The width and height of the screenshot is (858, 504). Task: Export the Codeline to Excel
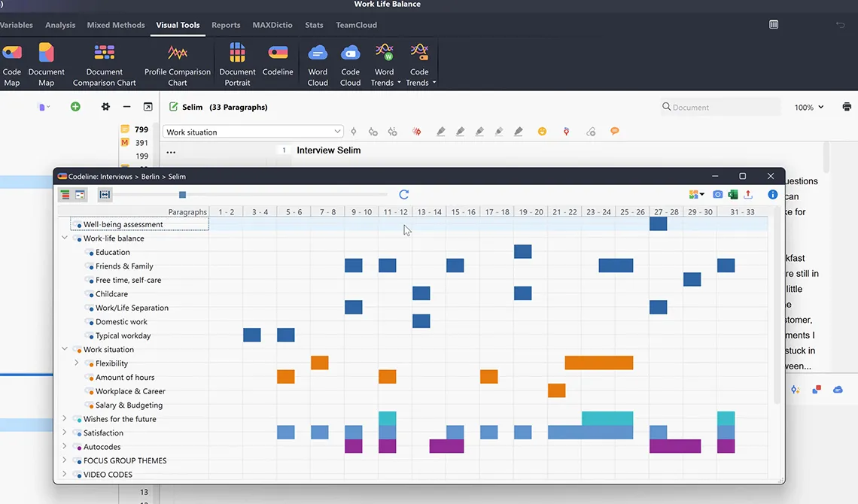coord(733,195)
